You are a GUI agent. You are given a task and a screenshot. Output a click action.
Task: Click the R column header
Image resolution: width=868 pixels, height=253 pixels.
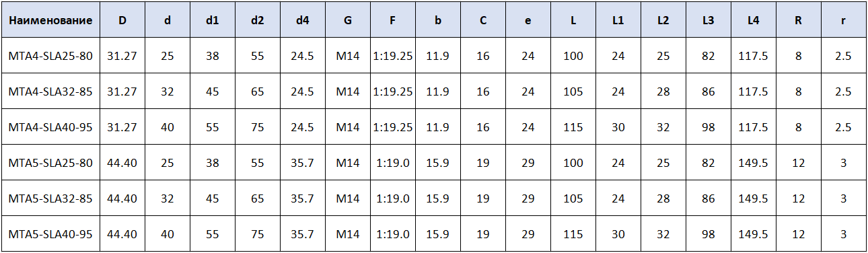tap(799, 20)
